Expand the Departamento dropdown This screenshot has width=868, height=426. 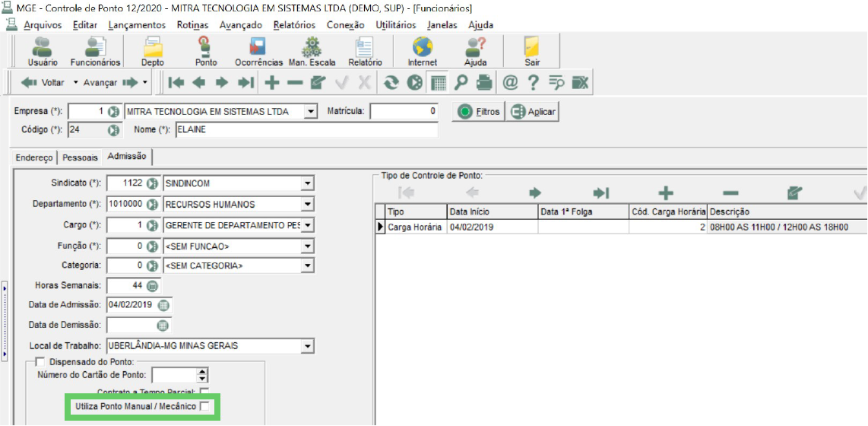tap(309, 205)
